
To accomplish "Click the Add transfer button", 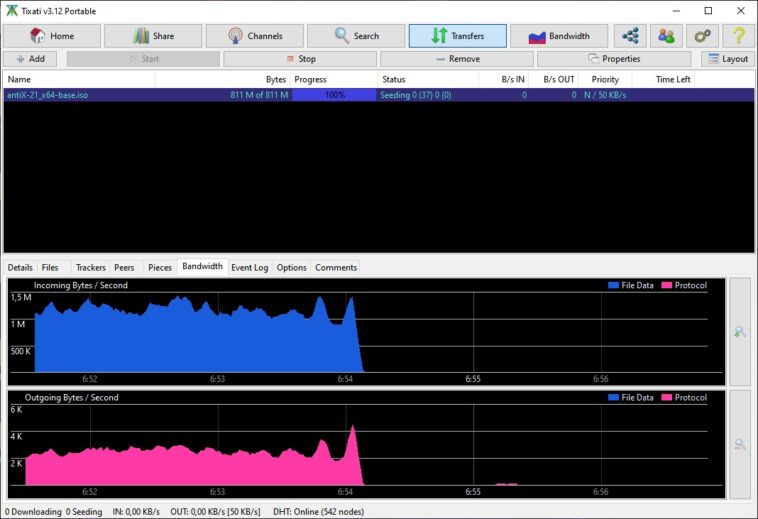I will 30,59.
